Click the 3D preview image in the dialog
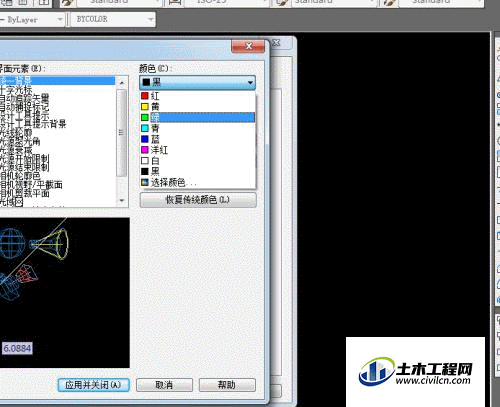 pos(65,293)
